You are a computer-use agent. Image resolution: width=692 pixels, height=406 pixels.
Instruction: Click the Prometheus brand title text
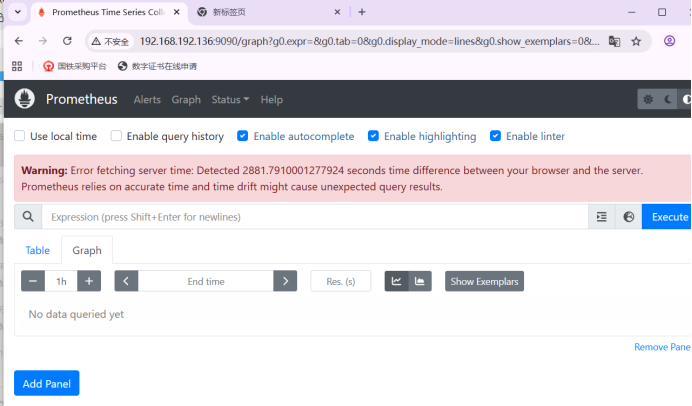coord(82,99)
